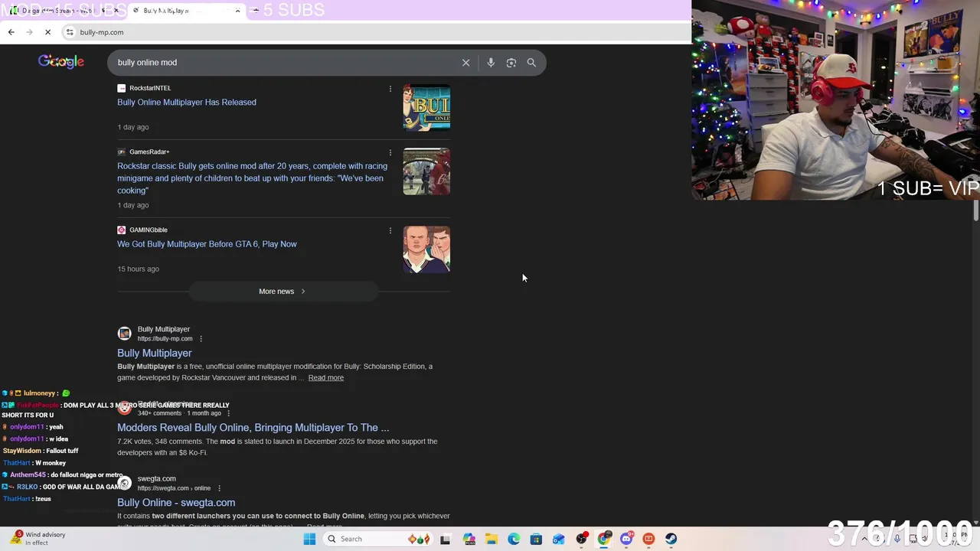The height and width of the screenshot is (551, 980).
Task: Click the Chrome taskbar icon
Action: click(604, 539)
